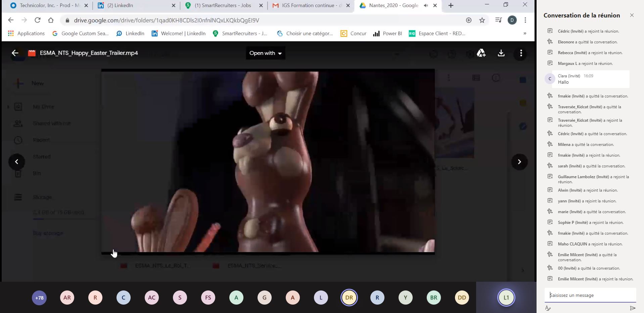Show the next file in preview
Image resolution: width=644 pixels, height=313 pixels.
519,162
